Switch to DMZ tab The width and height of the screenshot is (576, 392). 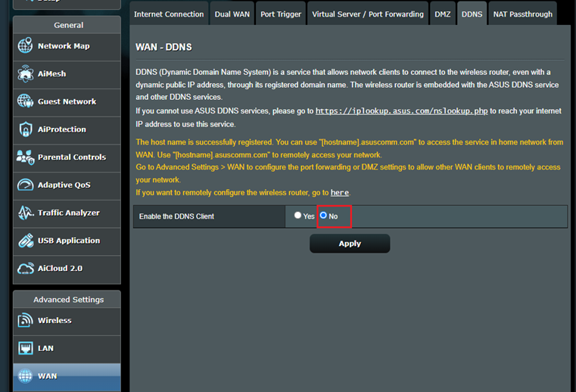point(443,14)
